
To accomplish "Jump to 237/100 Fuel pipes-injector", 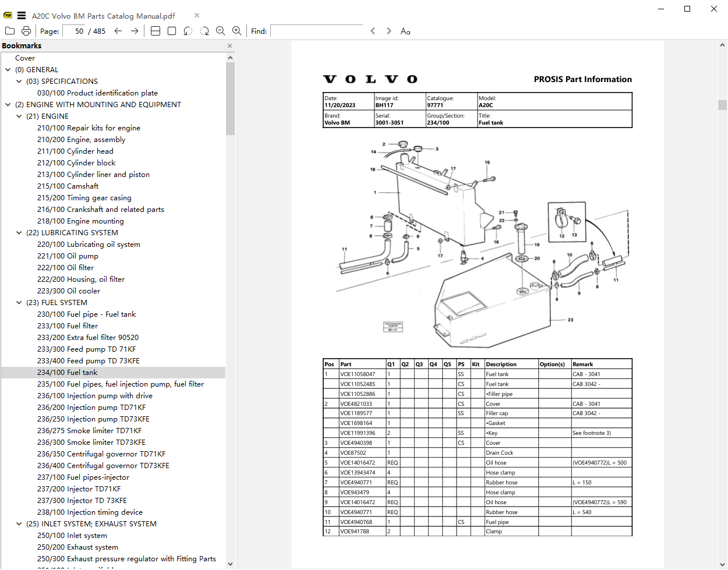I will [83, 477].
